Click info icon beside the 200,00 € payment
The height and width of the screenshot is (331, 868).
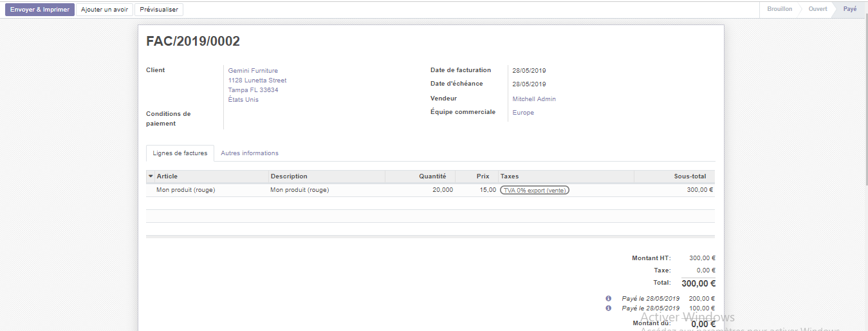pyautogui.click(x=608, y=299)
